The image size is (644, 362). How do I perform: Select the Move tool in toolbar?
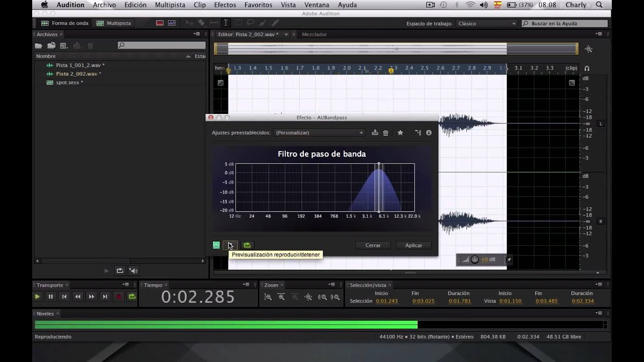coord(190,23)
